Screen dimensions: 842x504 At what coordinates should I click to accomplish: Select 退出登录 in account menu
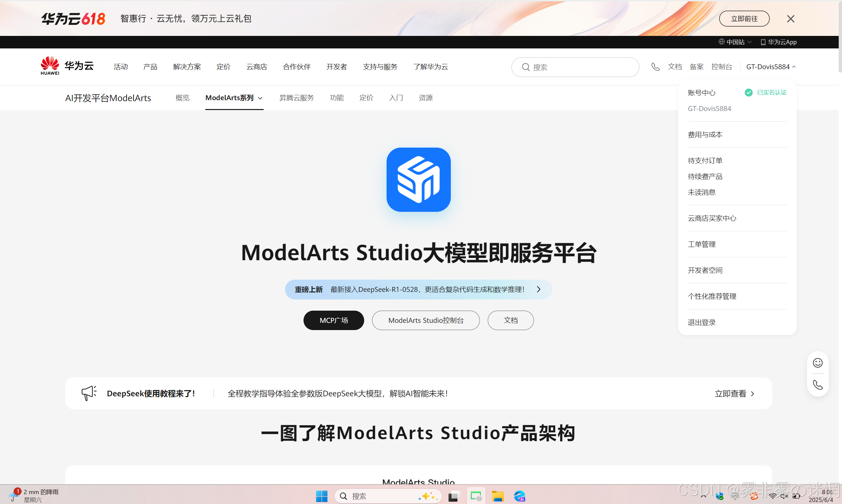tap(701, 322)
